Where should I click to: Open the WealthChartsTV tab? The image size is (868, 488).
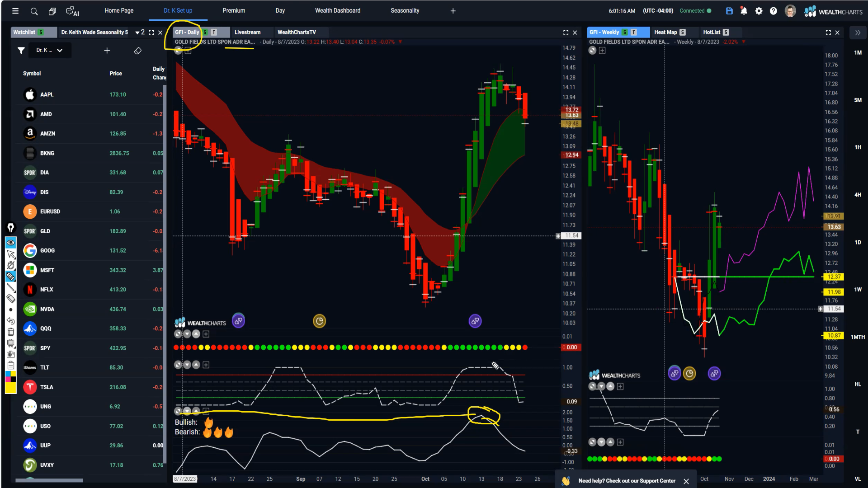pos(297,32)
